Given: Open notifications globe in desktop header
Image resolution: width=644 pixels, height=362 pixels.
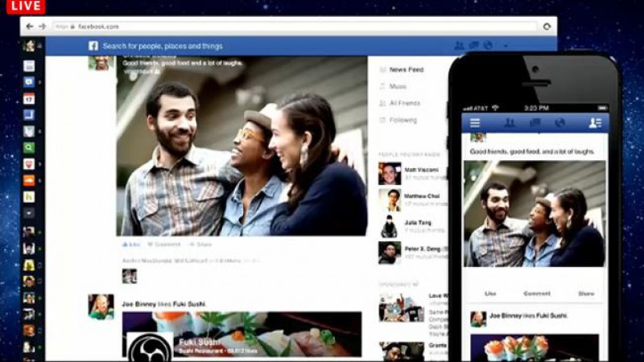Looking at the screenshot, I should (x=488, y=46).
